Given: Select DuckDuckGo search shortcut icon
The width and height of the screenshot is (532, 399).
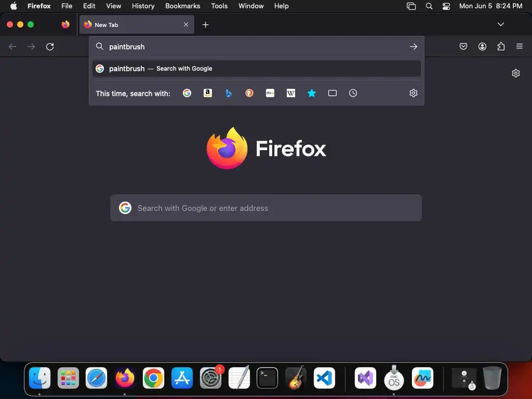Looking at the screenshot, I should 249,93.
